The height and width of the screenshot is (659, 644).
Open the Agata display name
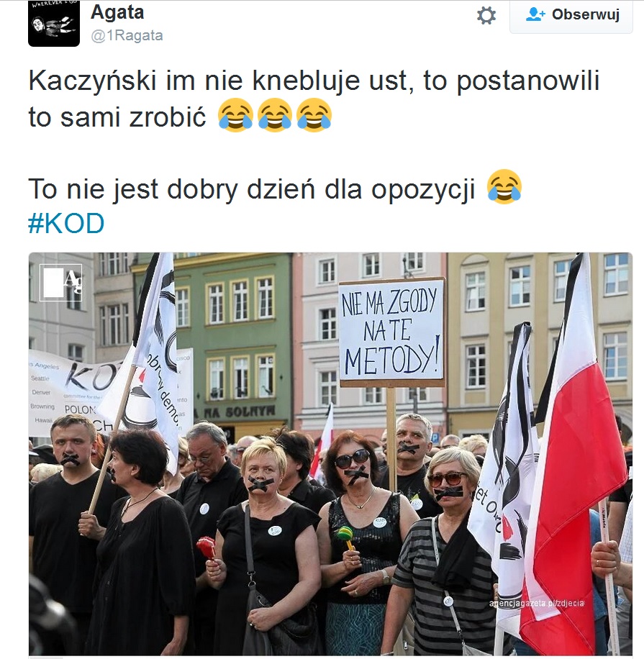(x=117, y=12)
